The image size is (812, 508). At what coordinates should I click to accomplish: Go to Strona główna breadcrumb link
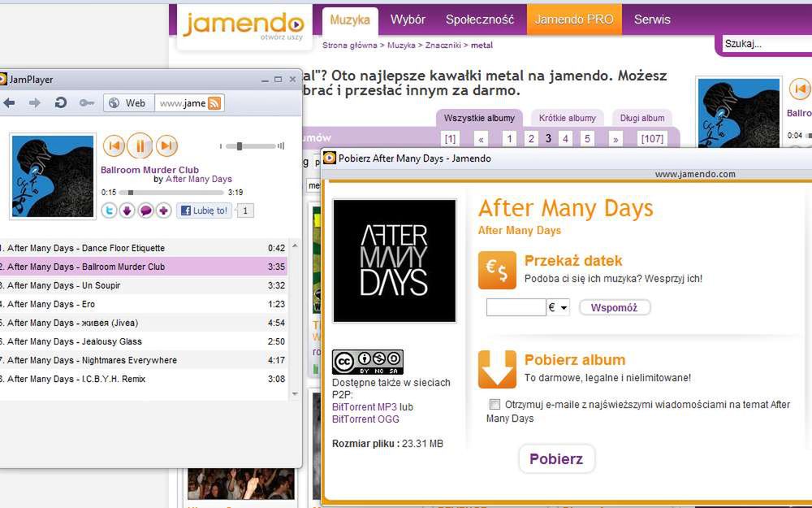tap(349, 45)
